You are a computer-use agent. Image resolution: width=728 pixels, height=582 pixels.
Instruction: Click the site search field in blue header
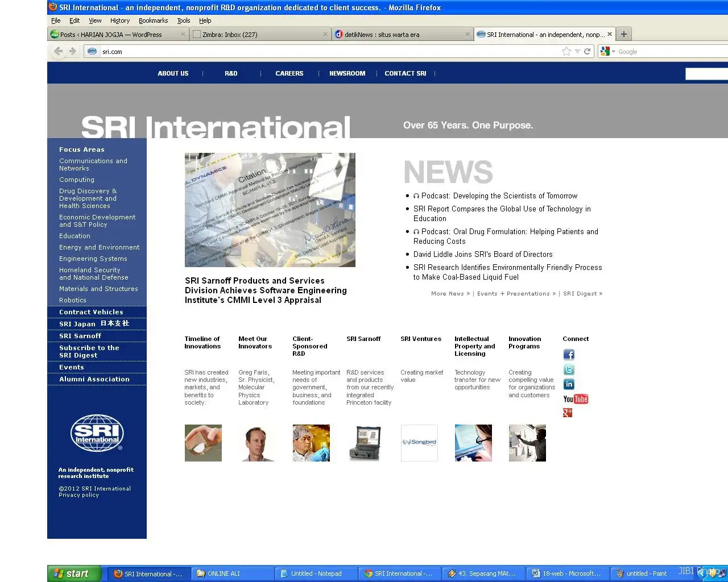[x=706, y=73]
